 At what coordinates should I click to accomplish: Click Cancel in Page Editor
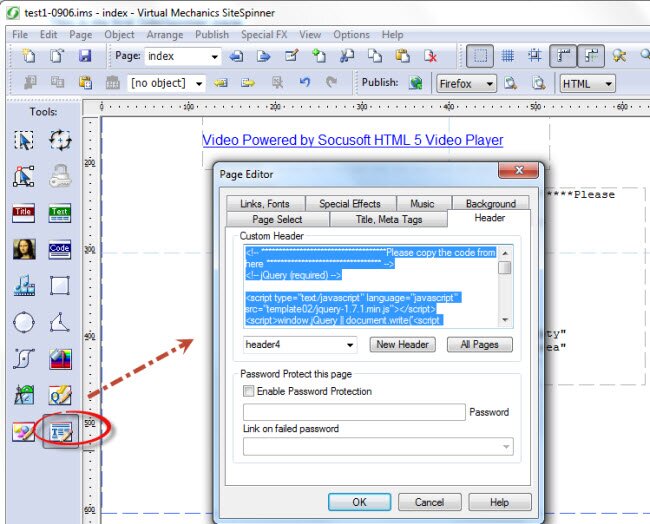429,502
